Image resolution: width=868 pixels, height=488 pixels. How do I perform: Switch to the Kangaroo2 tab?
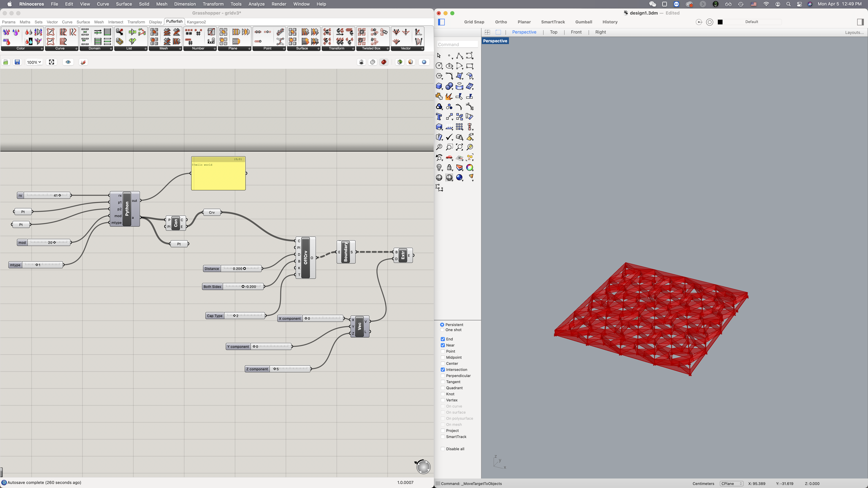(196, 22)
